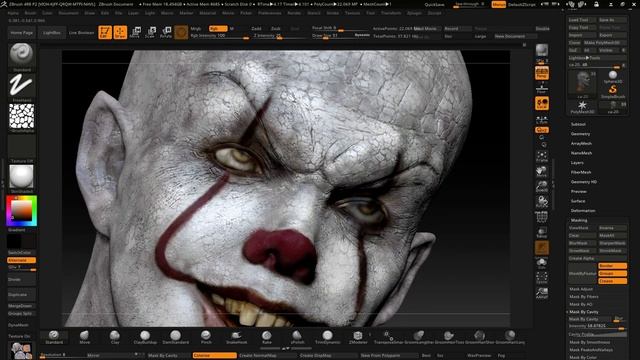Pick the ZModeler brush
Screen dimensions: 640x360
click(358, 337)
